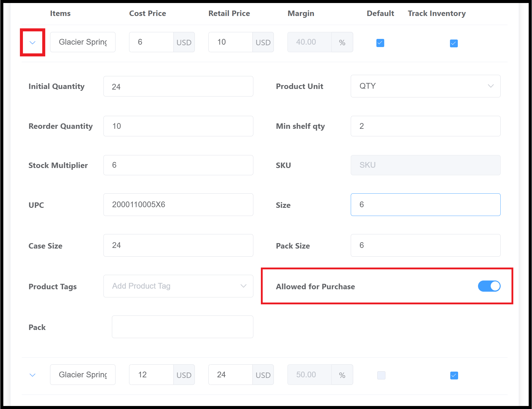
Task: Edit the first item's Cost Price of 6
Action: click(151, 42)
